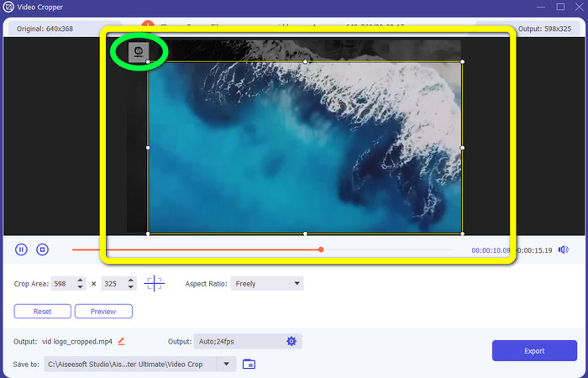Click the Save to path text field
This screenshot has width=588, height=378.
tap(130, 364)
